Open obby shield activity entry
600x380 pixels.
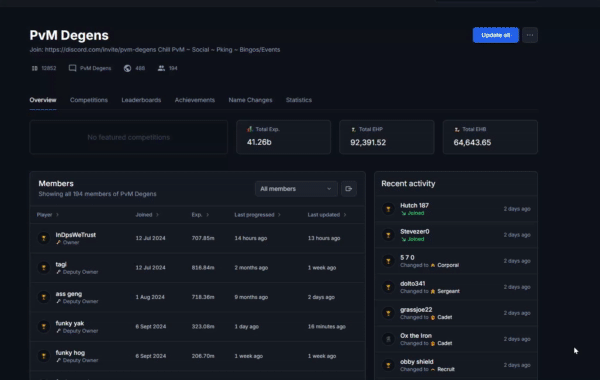tap(417, 361)
